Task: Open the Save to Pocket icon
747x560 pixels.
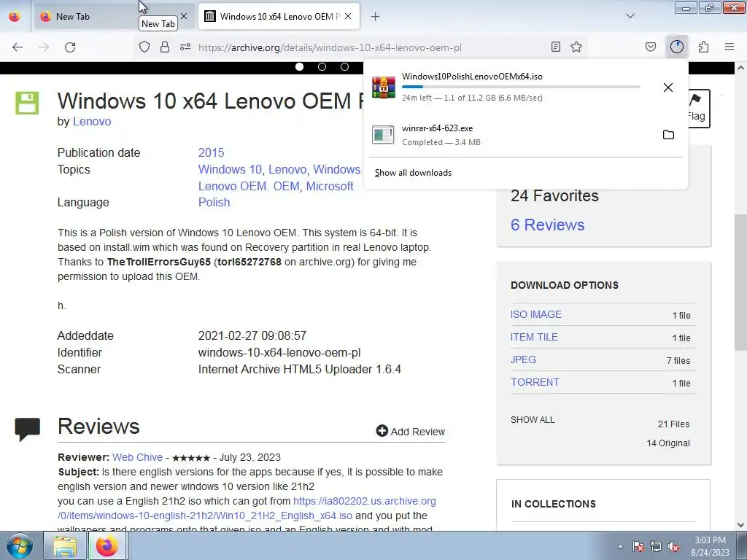Action: click(651, 47)
